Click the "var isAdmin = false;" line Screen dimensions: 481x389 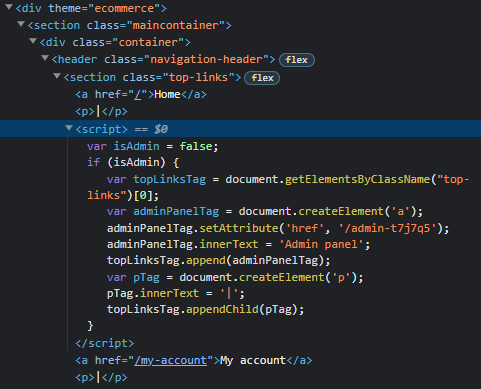point(153,146)
